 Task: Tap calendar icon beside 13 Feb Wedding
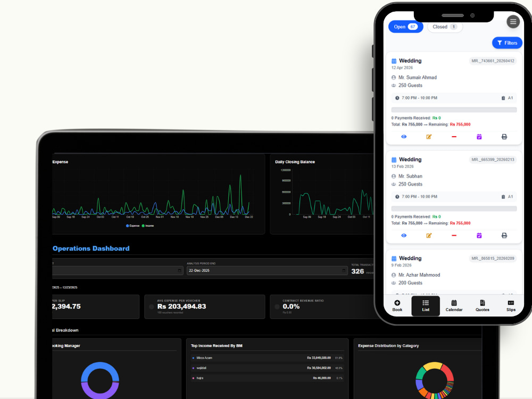[x=394, y=160]
